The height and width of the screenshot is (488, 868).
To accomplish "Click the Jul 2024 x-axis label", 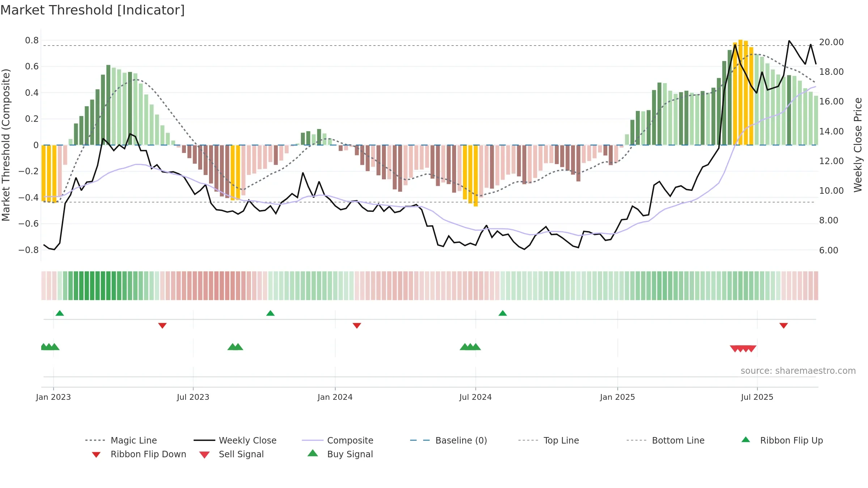I will point(476,397).
